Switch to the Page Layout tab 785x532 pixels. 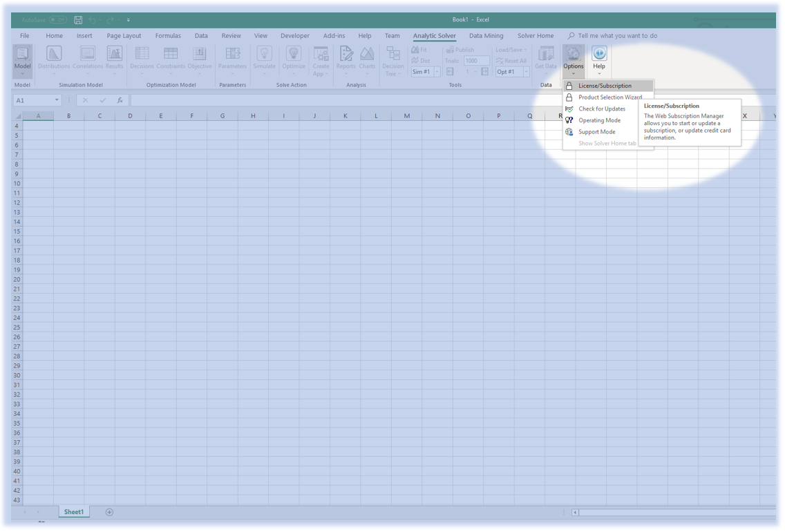tap(124, 35)
